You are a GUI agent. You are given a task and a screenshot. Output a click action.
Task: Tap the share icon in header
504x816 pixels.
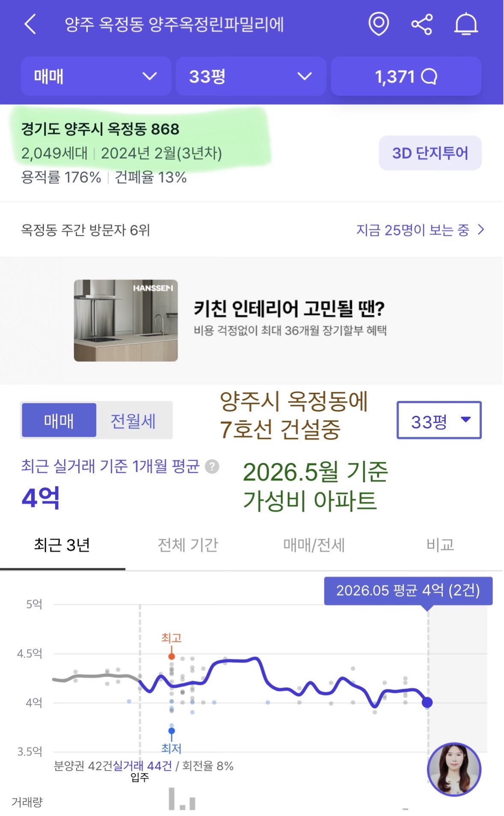click(x=422, y=24)
